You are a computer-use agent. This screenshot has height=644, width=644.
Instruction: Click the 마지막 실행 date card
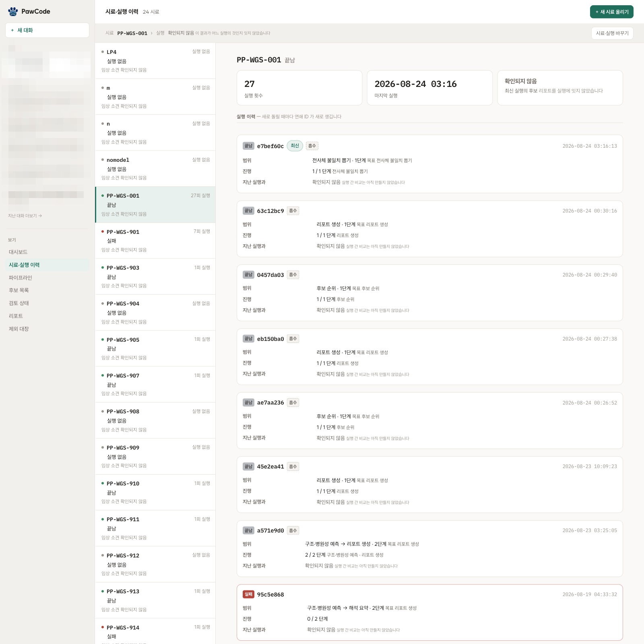coord(430,88)
